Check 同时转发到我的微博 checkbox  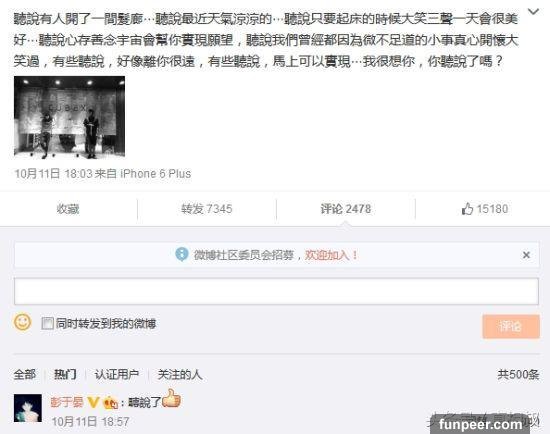tap(47, 323)
